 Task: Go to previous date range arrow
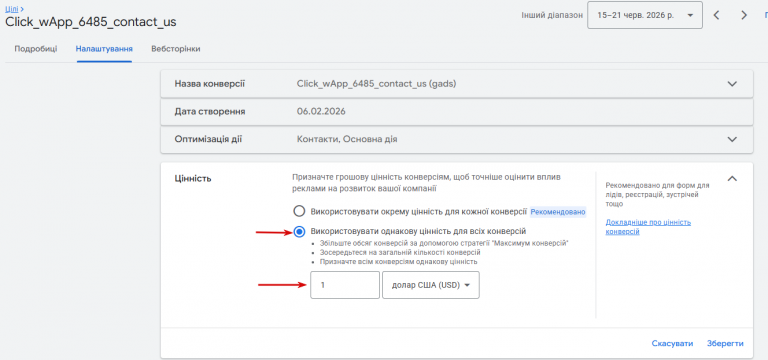pos(717,15)
